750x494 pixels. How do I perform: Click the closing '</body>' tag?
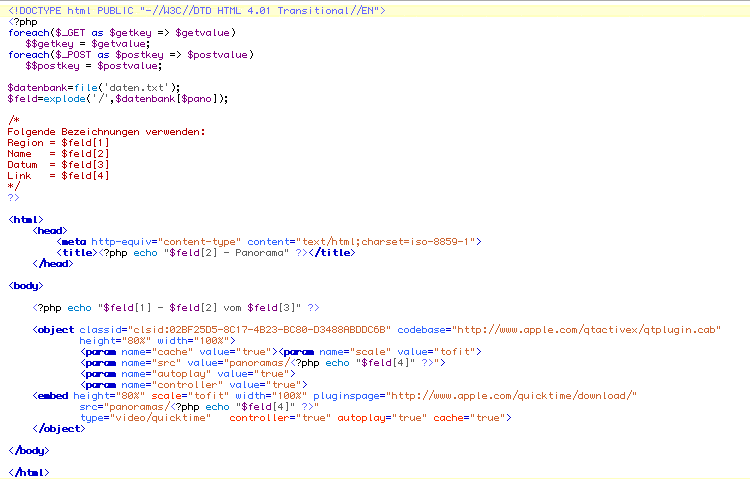[29, 450]
